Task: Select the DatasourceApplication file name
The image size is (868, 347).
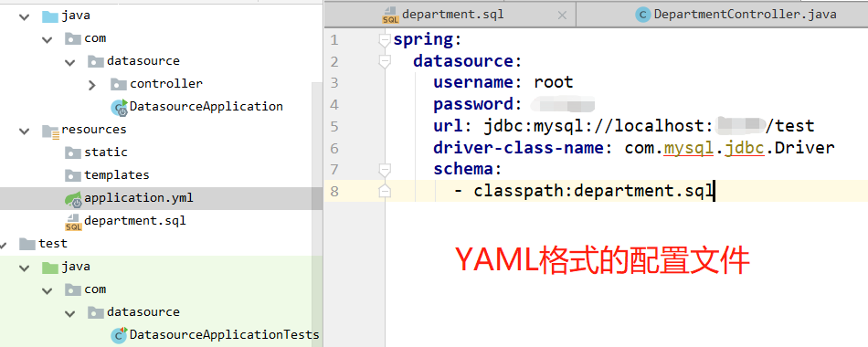Action: coord(206,106)
